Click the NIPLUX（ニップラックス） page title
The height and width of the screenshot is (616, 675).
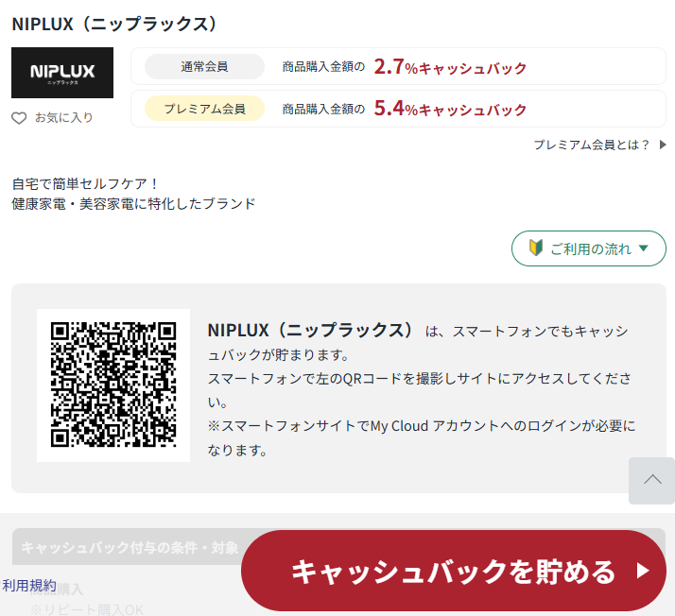[x=114, y=24]
